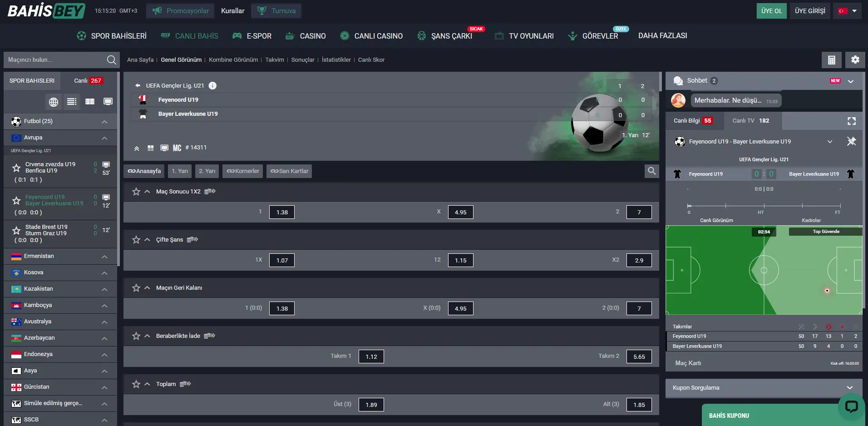Click the ÜYE OL button

(772, 11)
